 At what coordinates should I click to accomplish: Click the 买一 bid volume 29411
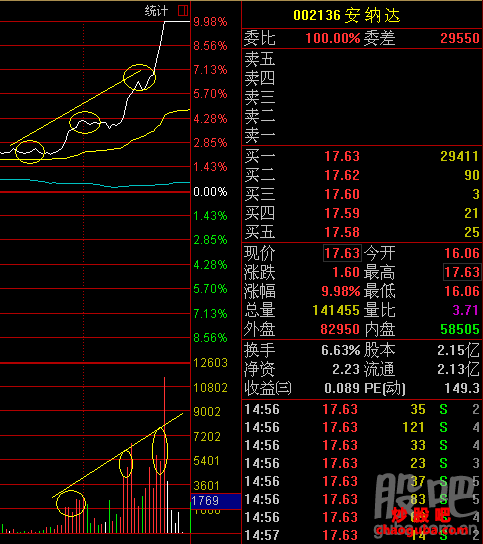tap(460, 156)
